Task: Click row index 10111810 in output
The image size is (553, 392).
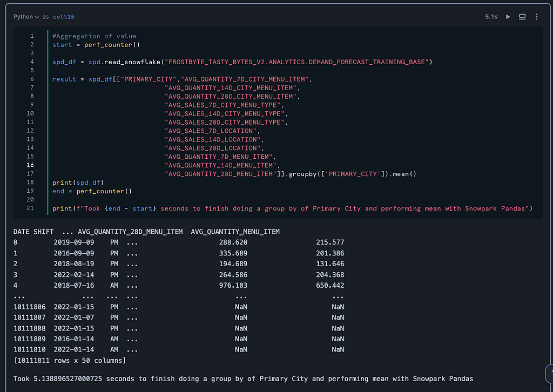Action: (x=29, y=350)
